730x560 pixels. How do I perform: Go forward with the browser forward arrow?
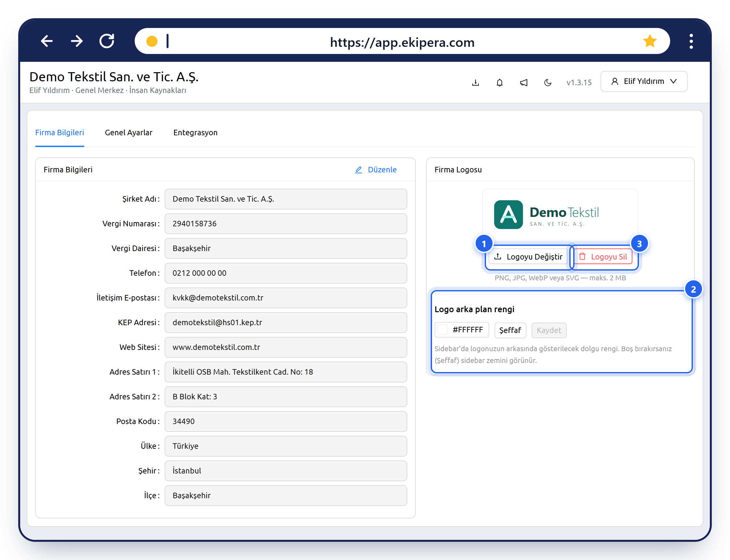coord(77,41)
